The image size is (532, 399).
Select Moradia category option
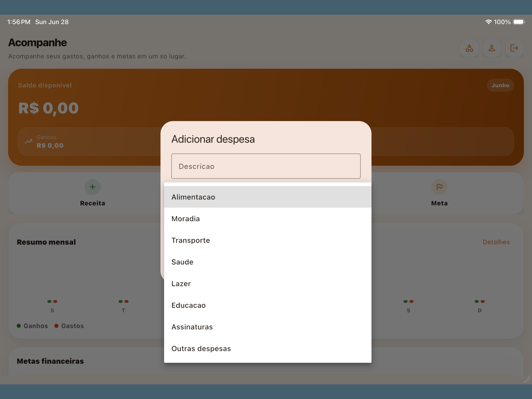(x=268, y=219)
